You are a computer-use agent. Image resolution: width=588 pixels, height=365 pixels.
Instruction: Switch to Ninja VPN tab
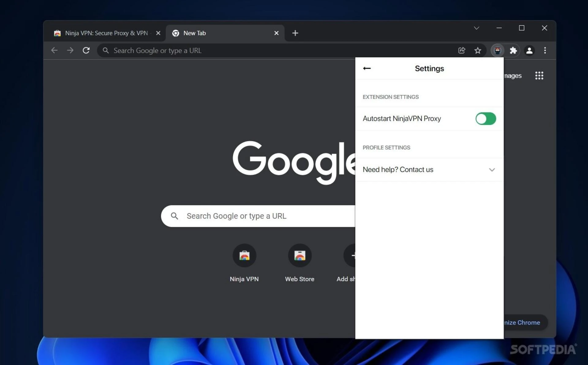(106, 33)
